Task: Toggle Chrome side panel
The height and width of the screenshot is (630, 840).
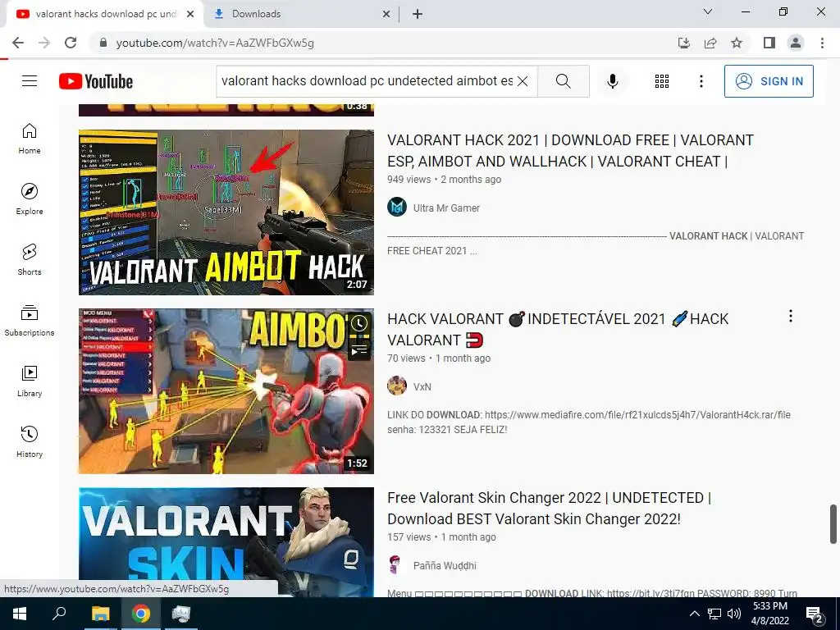Action: (x=769, y=43)
